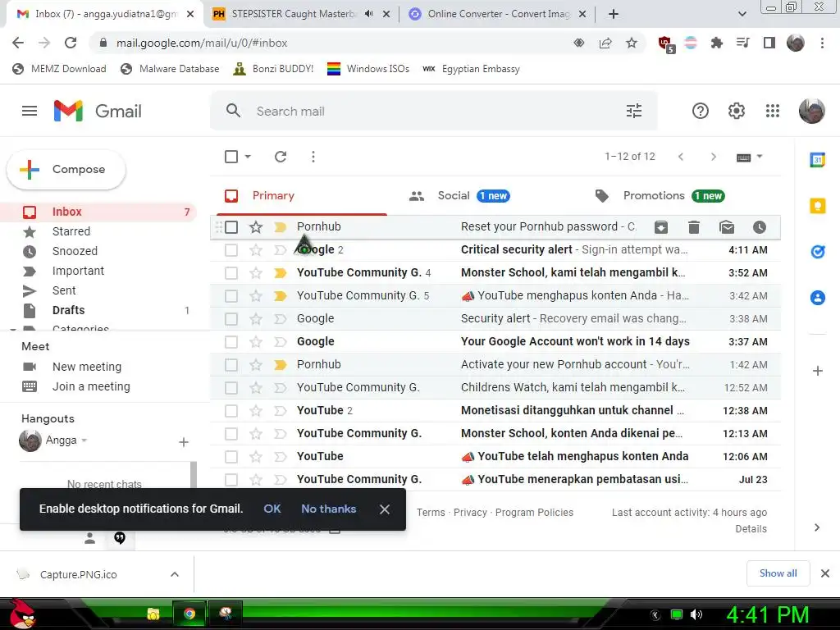The image size is (840, 630).
Task: Star the Critical security alert email
Action: coord(256,249)
